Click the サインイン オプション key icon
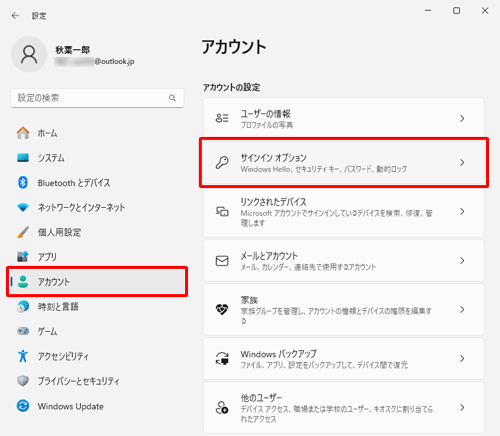The width and height of the screenshot is (500, 436). pos(222,162)
